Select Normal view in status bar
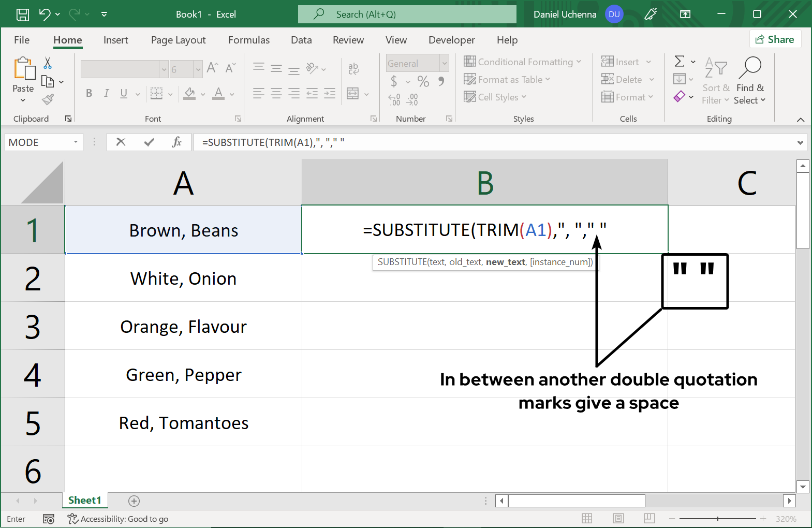The height and width of the screenshot is (528, 812). pos(587,519)
